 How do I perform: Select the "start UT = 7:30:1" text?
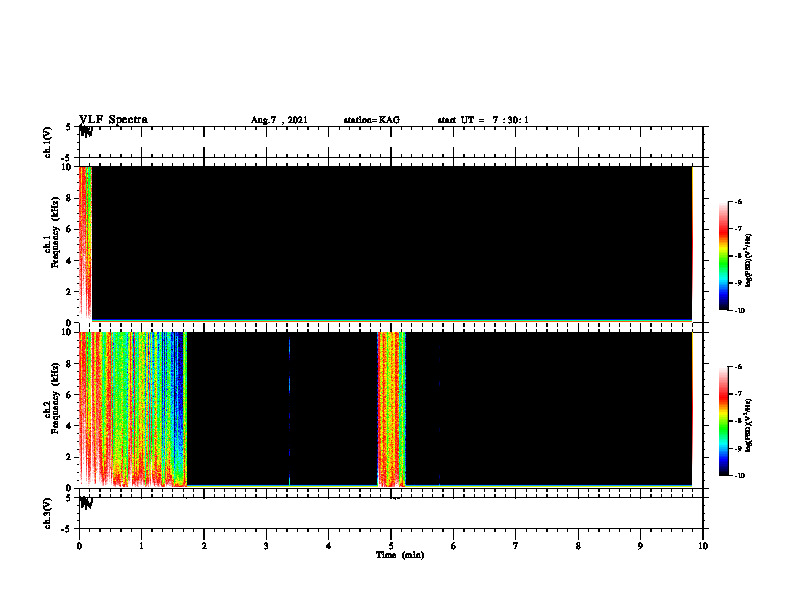tap(483, 120)
